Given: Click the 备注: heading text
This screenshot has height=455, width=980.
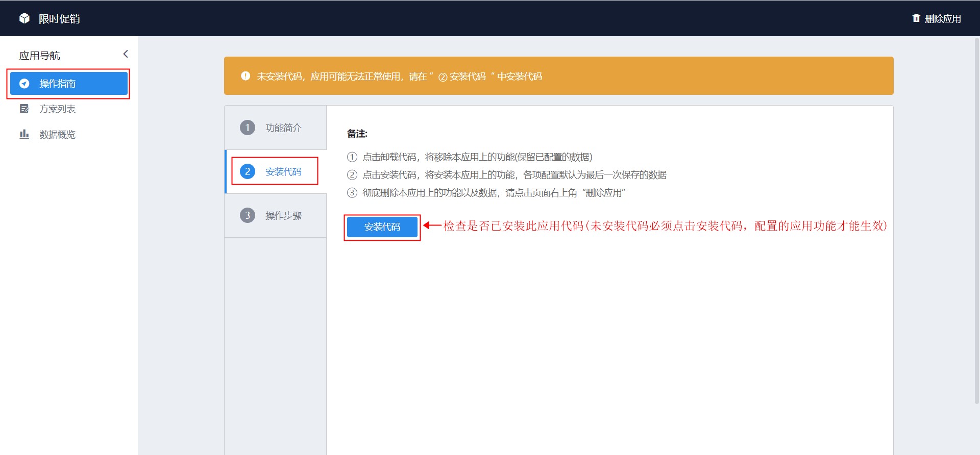Looking at the screenshot, I should point(357,134).
